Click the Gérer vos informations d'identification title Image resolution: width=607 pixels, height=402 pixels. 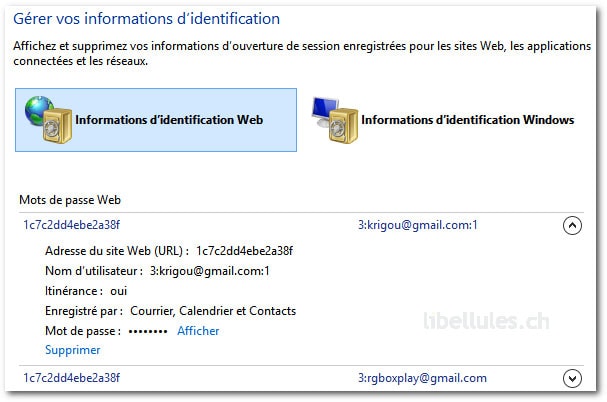pyautogui.click(x=147, y=19)
